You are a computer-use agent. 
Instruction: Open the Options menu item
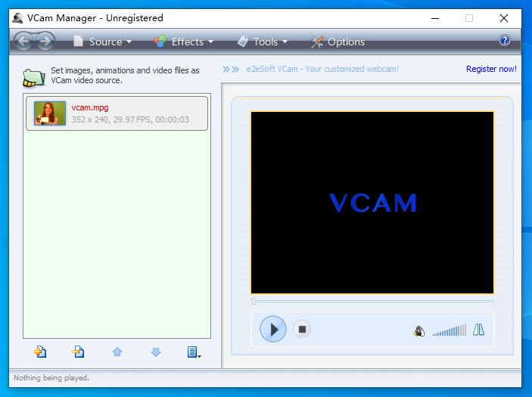pyautogui.click(x=338, y=42)
